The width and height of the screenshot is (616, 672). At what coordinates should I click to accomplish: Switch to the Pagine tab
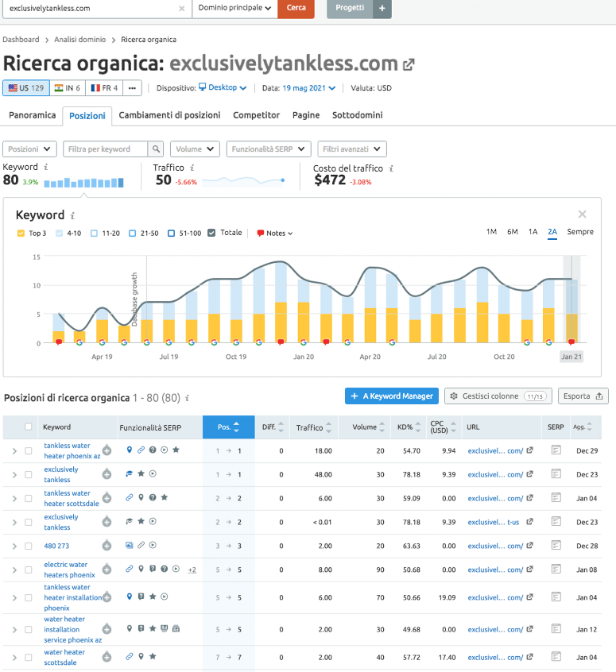coord(306,115)
